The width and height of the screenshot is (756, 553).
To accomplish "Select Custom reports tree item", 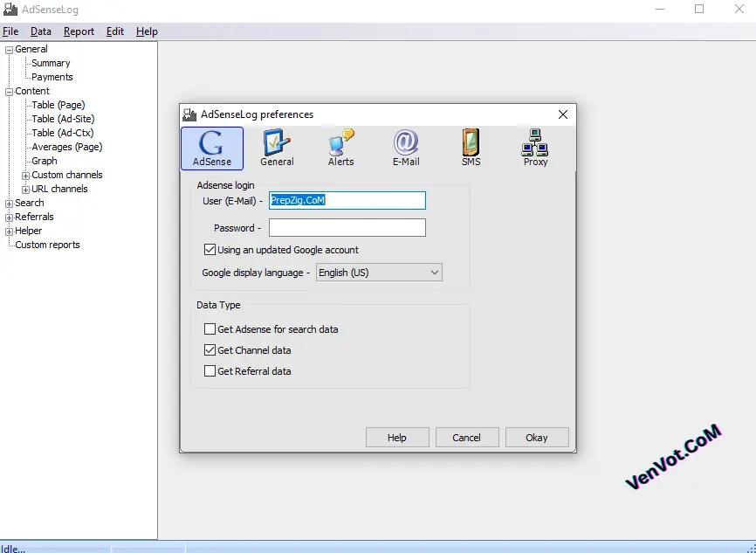I will click(x=47, y=245).
